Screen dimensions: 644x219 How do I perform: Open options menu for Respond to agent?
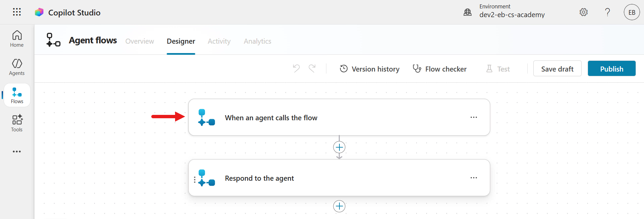tap(473, 178)
